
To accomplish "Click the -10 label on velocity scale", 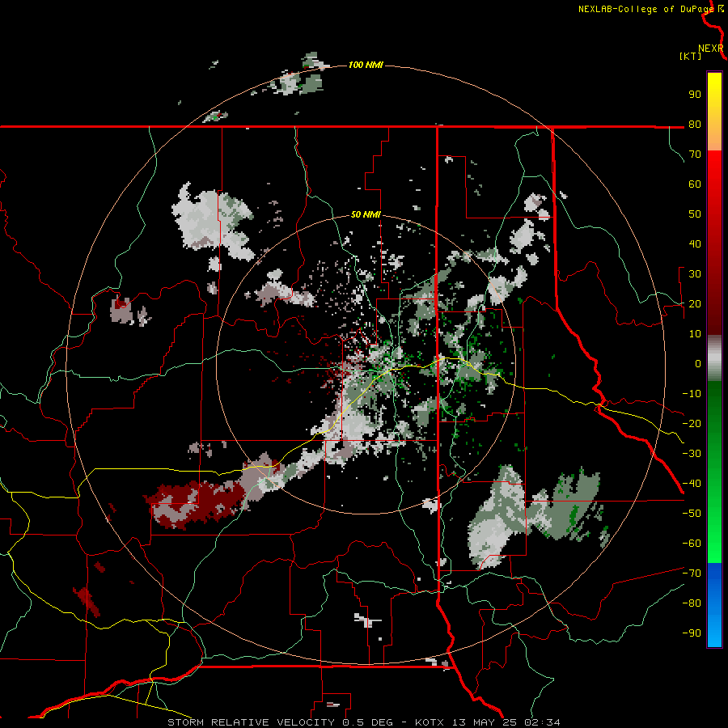I will [x=692, y=394].
